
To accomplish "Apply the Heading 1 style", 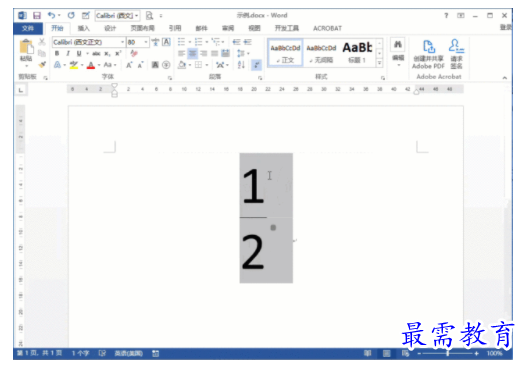I will pyautogui.click(x=357, y=53).
